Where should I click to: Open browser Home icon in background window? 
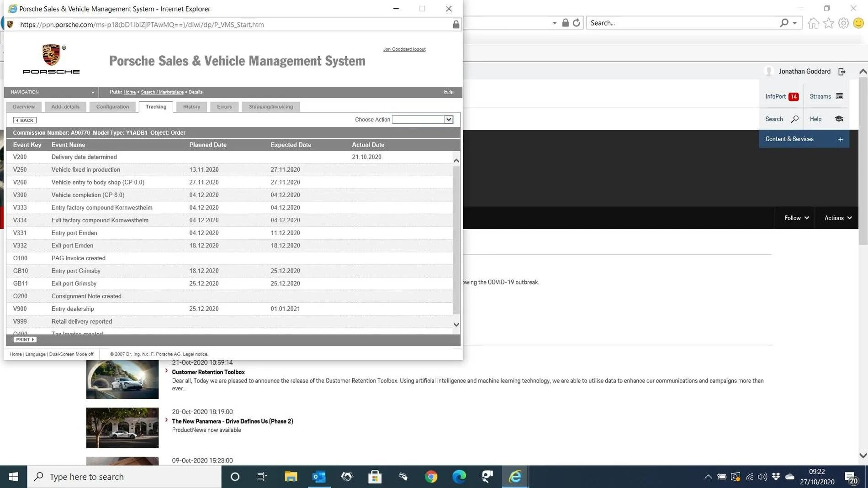click(813, 23)
